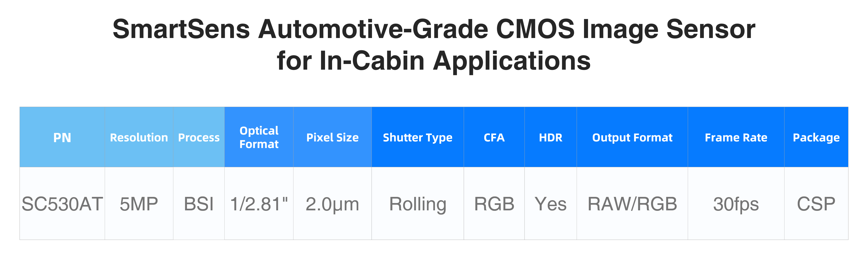The image size is (868, 263).
Task: Select the SC530AT part number cell
Action: tap(62, 204)
